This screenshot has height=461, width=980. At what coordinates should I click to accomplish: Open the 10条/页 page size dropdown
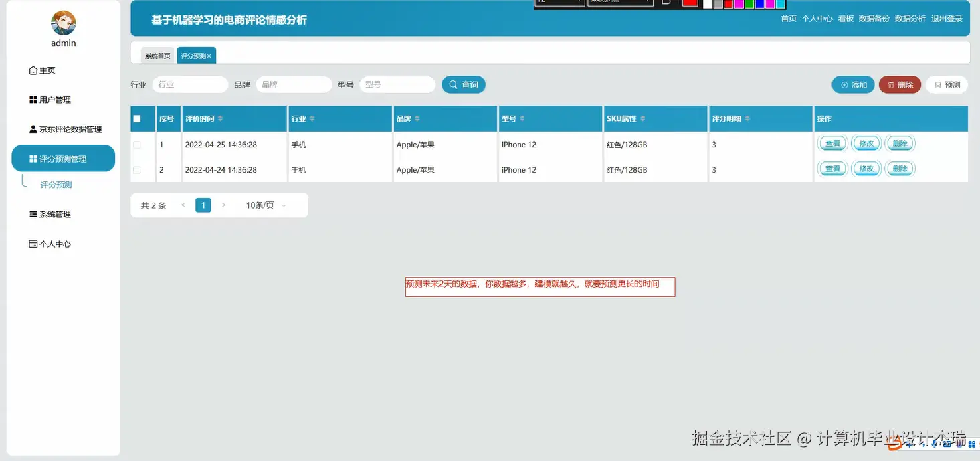point(266,205)
